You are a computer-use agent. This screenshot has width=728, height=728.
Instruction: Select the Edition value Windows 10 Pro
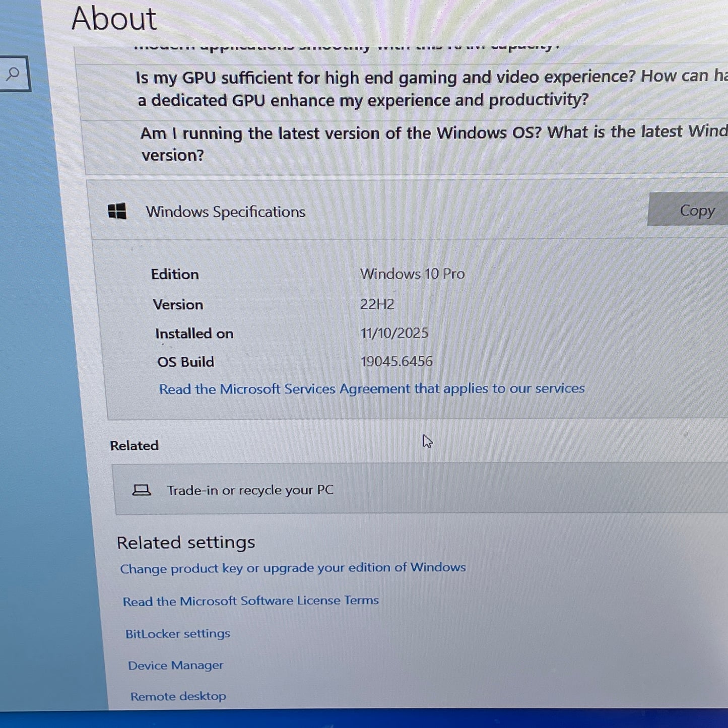(x=412, y=274)
